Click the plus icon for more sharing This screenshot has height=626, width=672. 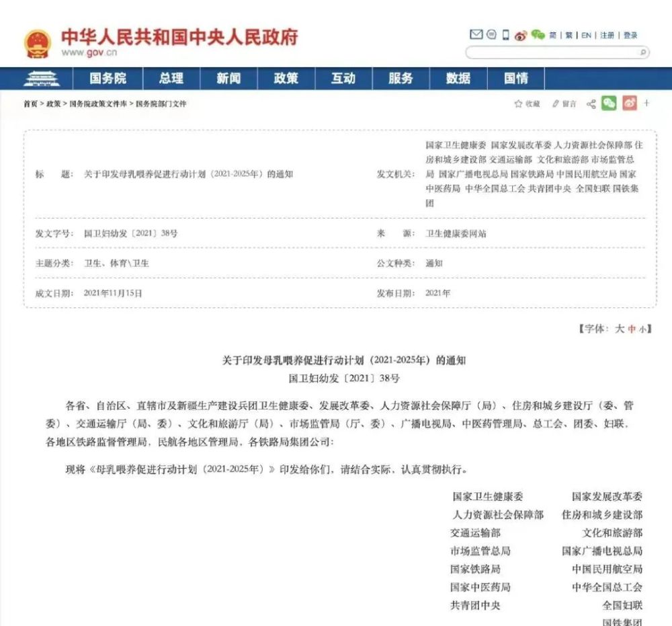point(646,104)
